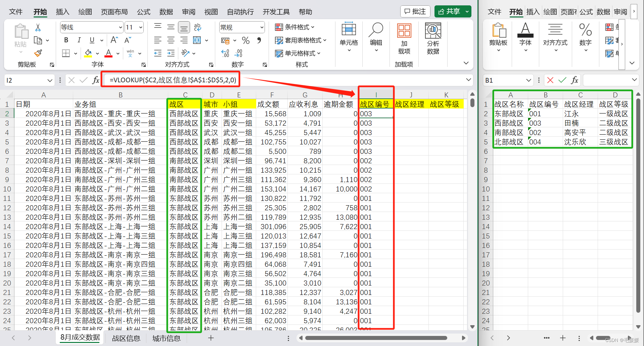Viewport: 644px width, 346px height.
Task: Click the accounting number format icon
Action: point(225,41)
